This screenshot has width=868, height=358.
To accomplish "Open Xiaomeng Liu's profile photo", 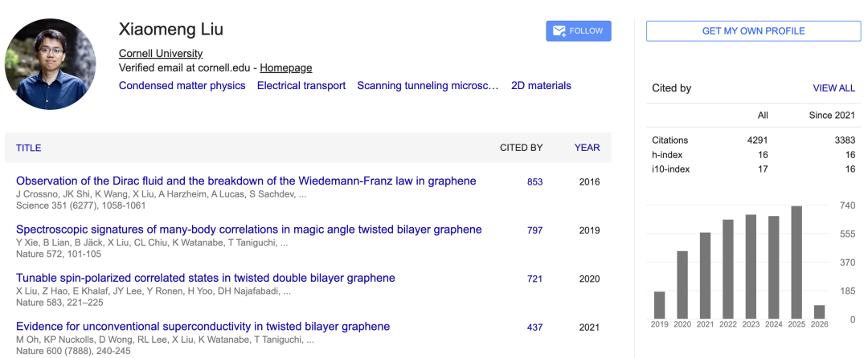I will (x=51, y=64).
